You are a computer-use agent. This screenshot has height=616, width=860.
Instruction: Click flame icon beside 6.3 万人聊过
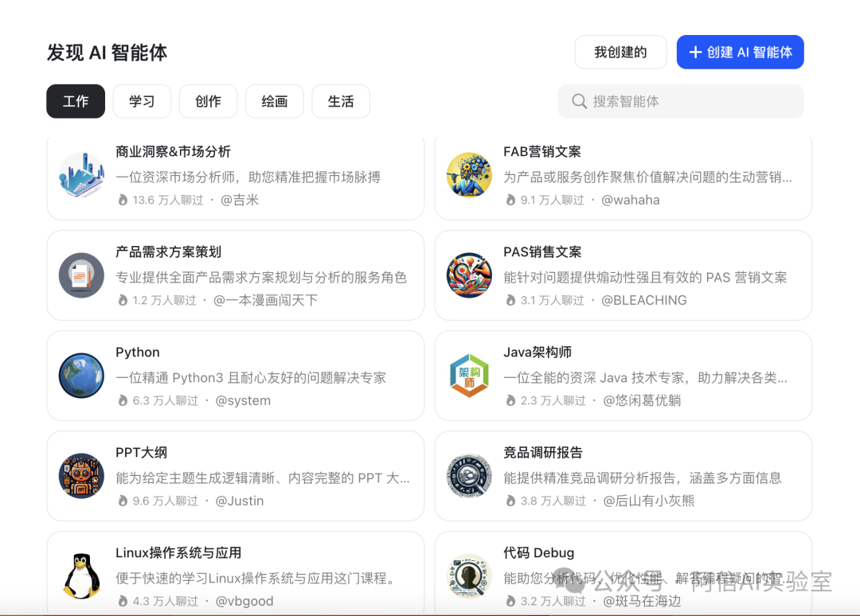click(x=123, y=400)
